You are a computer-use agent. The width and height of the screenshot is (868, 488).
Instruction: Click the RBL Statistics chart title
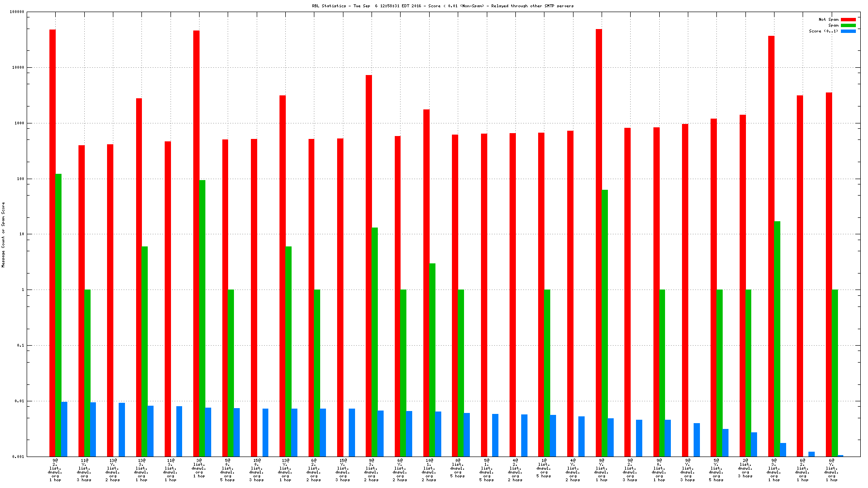[442, 6]
